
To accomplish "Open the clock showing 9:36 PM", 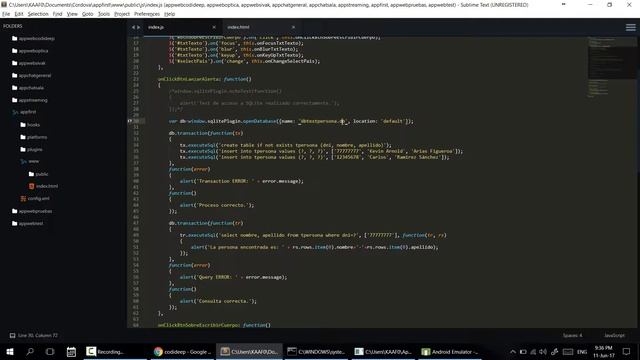I will pos(603,351).
